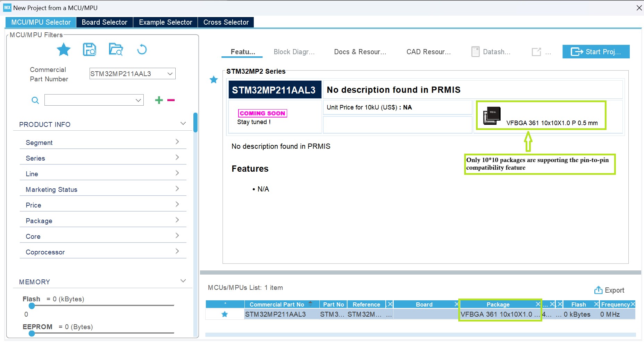Click the sort arrows in the Commercial Part No header
Screen dimensions: 644x342
click(310, 303)
